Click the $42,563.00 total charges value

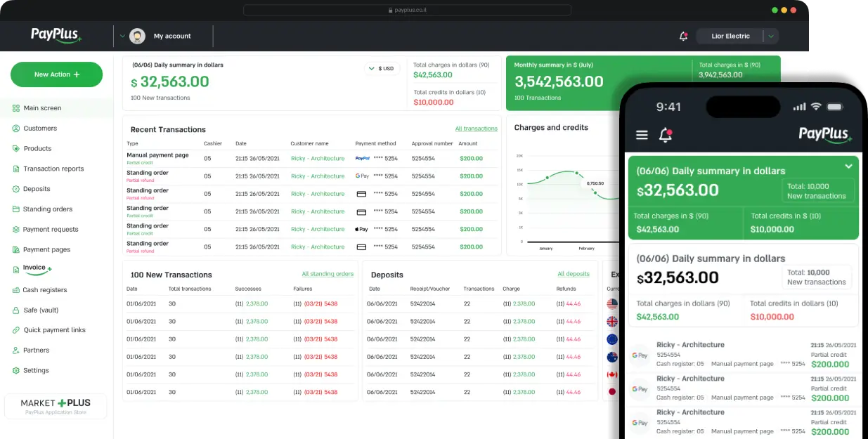(x=432, y=74)
